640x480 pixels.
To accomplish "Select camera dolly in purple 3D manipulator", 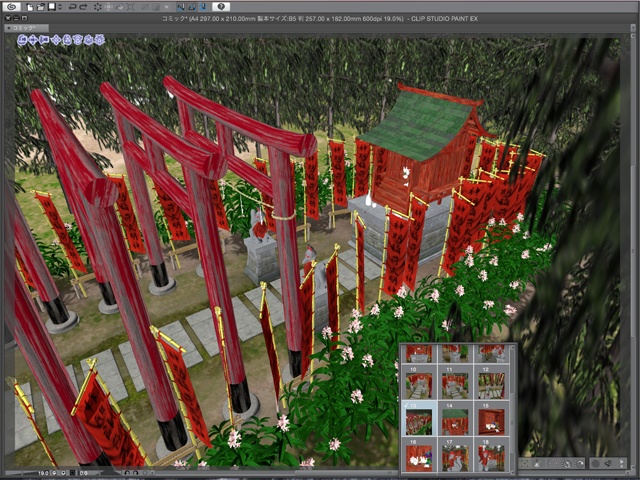I will pyautogui.click(x=44, y=39).
